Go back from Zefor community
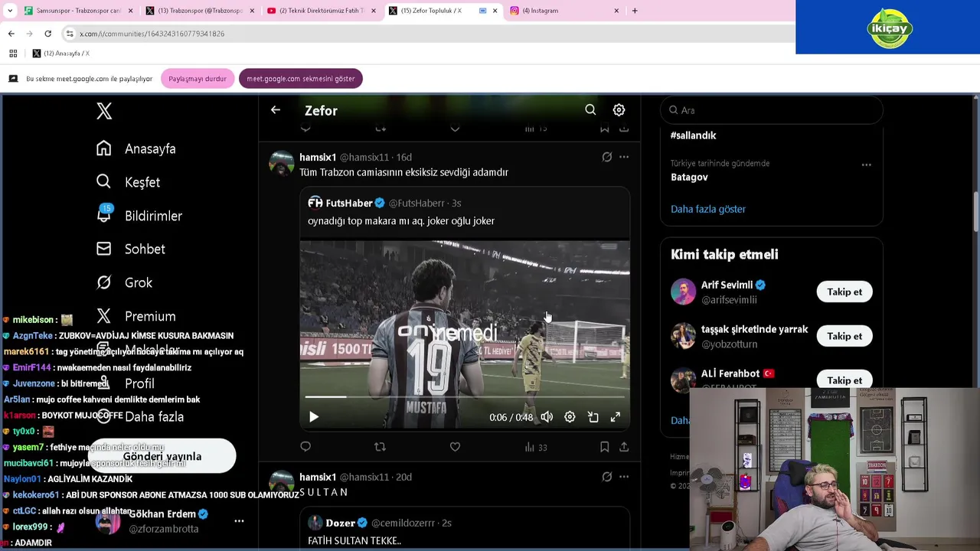The image size is (980, 551). click(x=276, y=110)
